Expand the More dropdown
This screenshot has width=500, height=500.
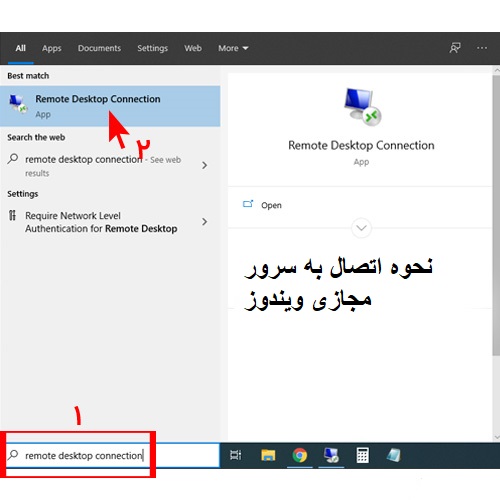pyautogui.click(x=233, y=48)
